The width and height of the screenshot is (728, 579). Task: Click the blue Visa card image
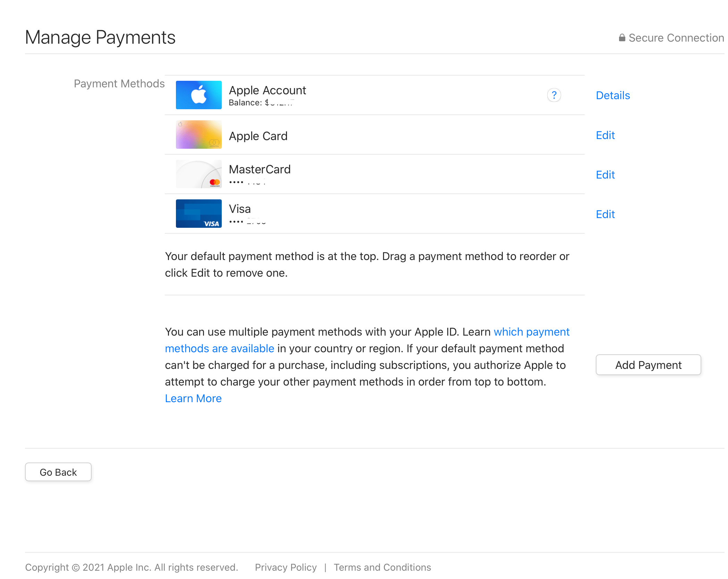(x=198, y=214)
